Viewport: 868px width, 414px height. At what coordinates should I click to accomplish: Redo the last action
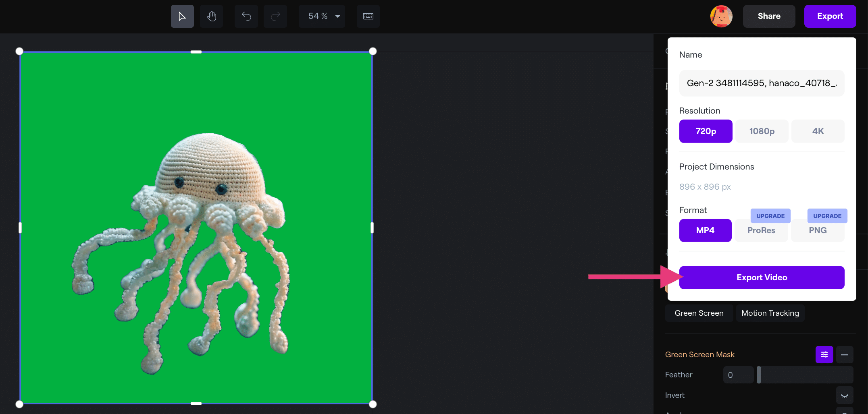coord(275,16)
